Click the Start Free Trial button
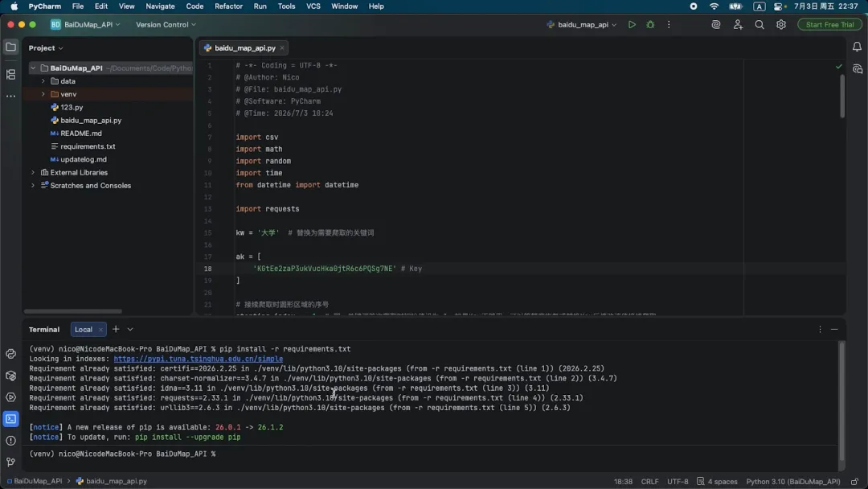This screenshot has width=868, height=489. 829,25
